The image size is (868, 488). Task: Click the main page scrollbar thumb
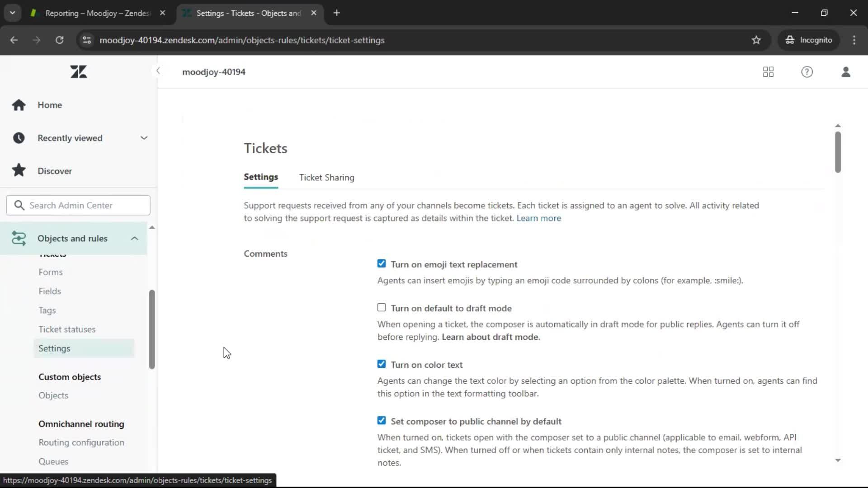(838, 152)
